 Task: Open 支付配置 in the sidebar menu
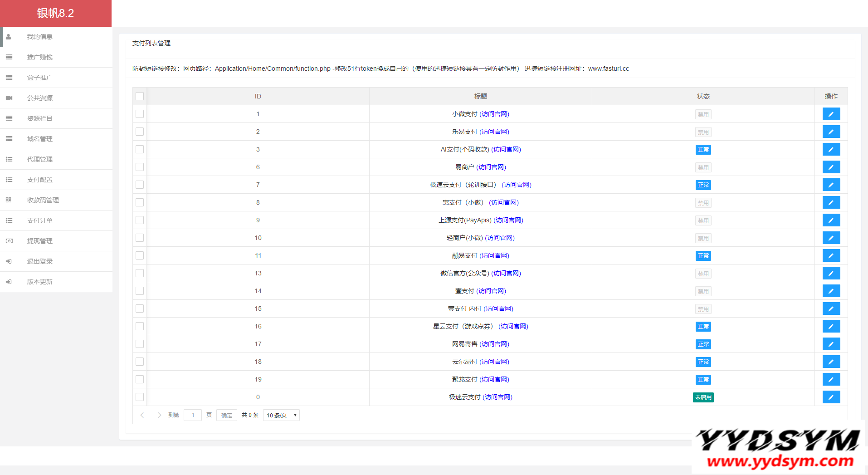(x=40, y=180)
